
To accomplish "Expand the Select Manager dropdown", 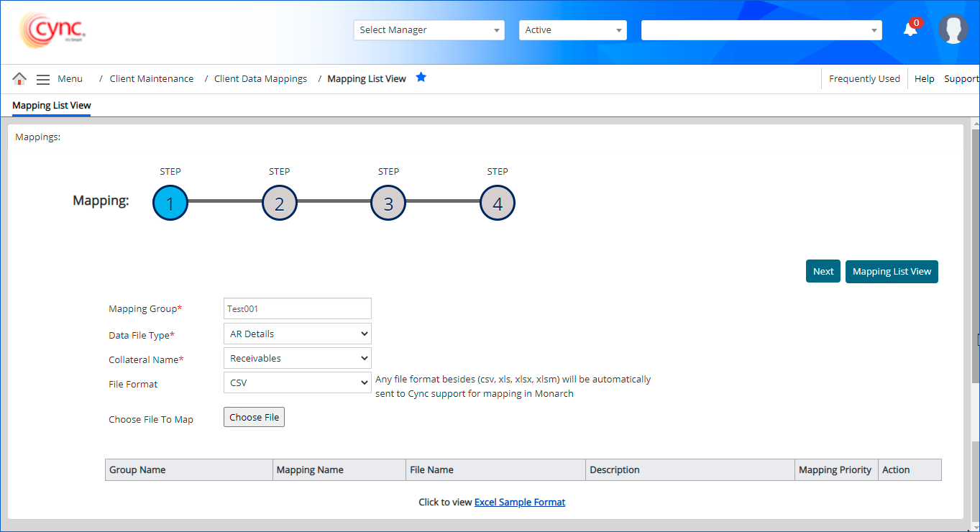I will pyautogui.click(x=429, y=30).
